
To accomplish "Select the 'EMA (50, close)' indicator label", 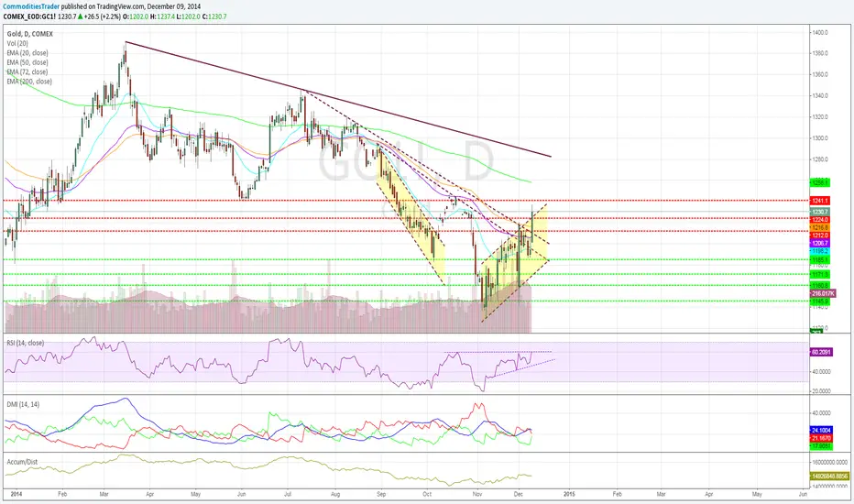I will 27,62.
